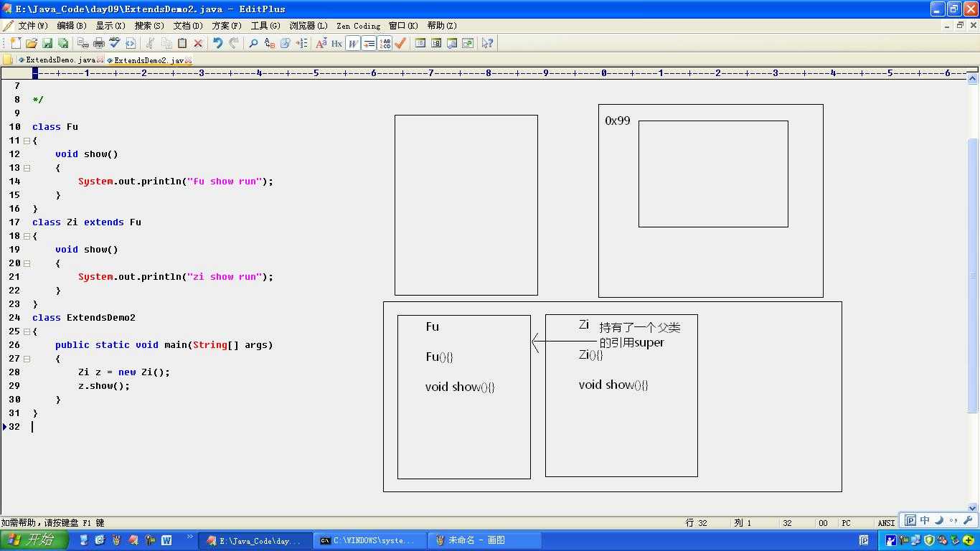
Task: Click the Font settings icon
Action: pyautogui.click(x=321, y=43)
